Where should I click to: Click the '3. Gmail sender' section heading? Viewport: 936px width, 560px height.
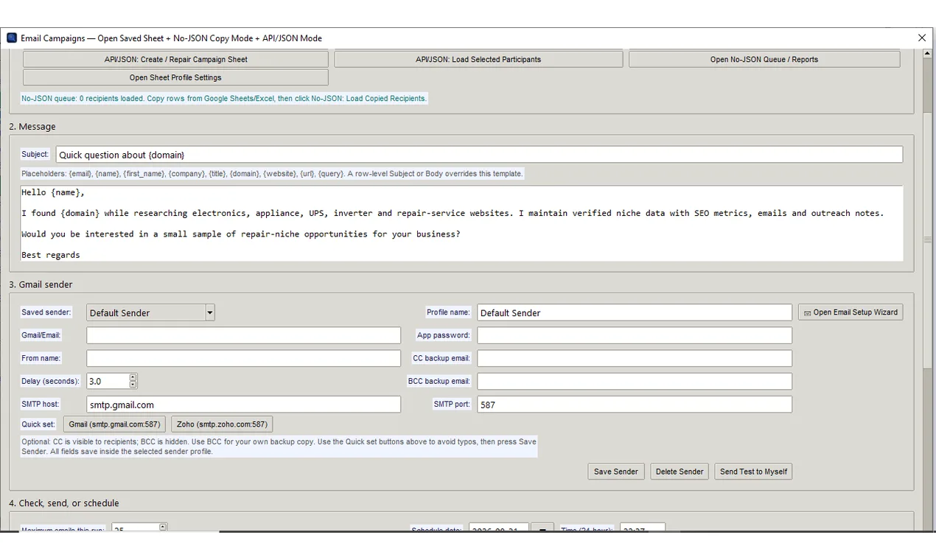[41, 284]
